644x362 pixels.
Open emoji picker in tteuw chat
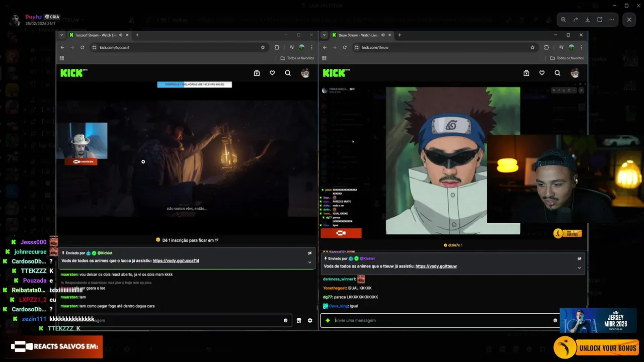(555, 320)
